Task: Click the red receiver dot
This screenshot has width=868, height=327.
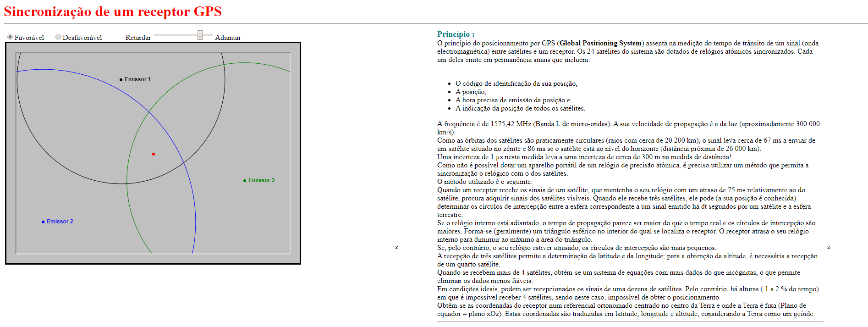Action: point(154,154)
